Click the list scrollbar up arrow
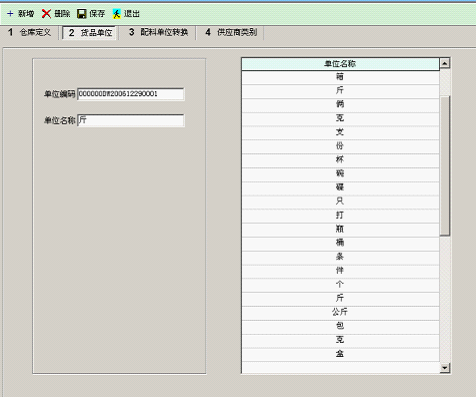The width and height of the screenshot is (476, 397). [x=445, y=63]
